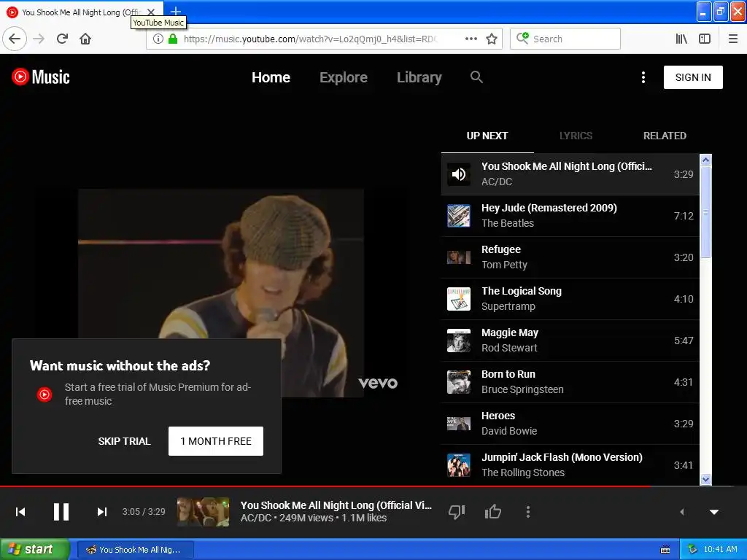Go to the browser home page icon

click(x=85, y=39)
